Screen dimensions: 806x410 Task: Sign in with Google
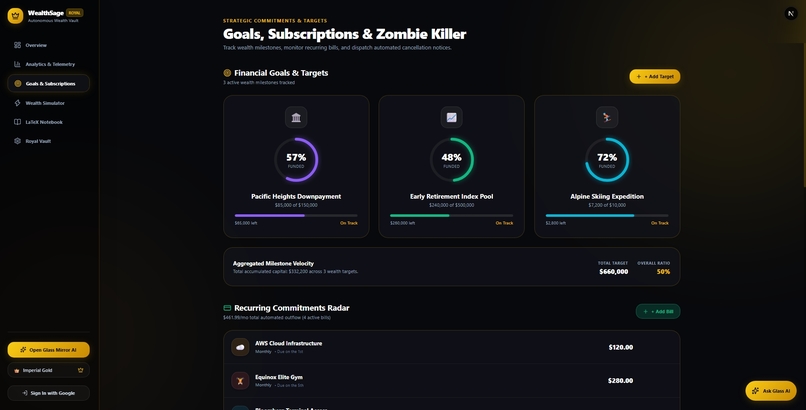point(48,393)
